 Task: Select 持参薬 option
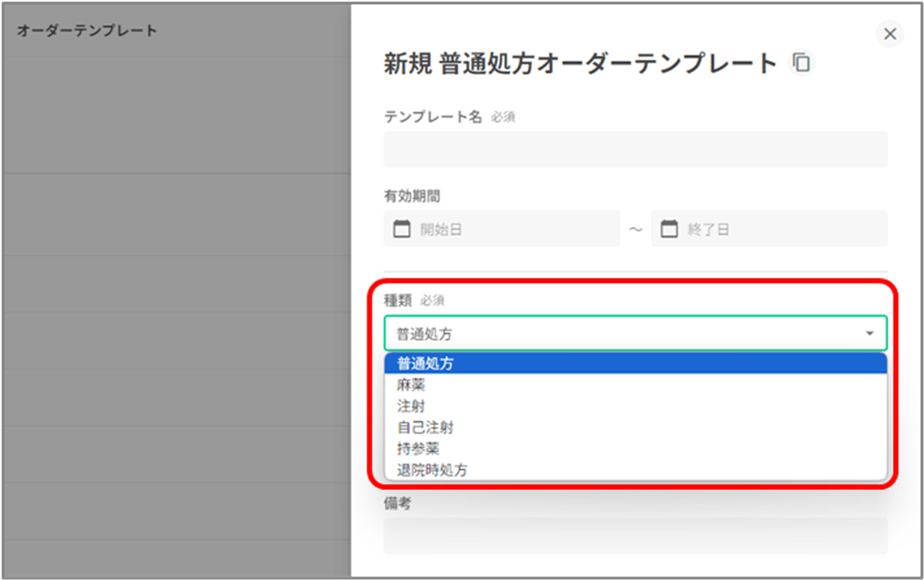tap(418, 448)
